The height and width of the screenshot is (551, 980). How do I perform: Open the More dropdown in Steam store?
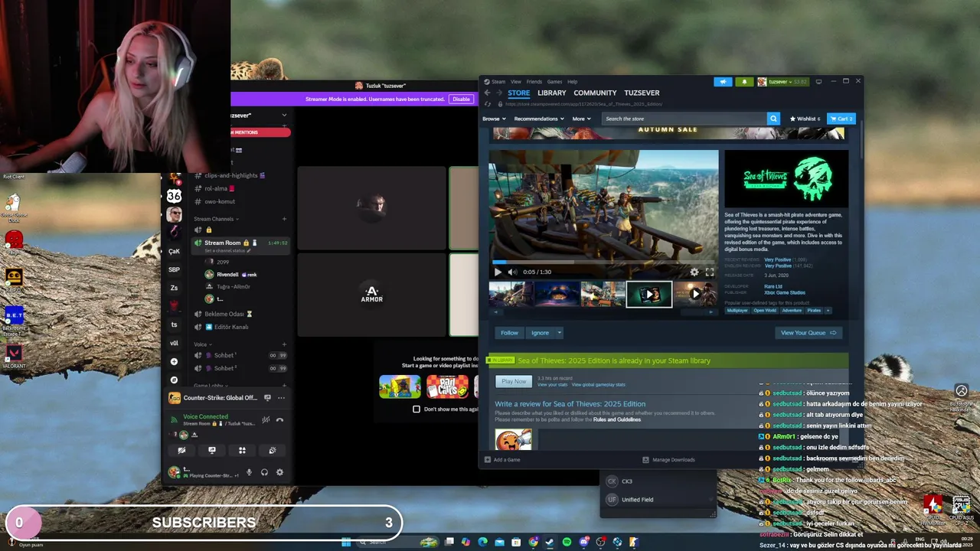[x=581, y=119]
